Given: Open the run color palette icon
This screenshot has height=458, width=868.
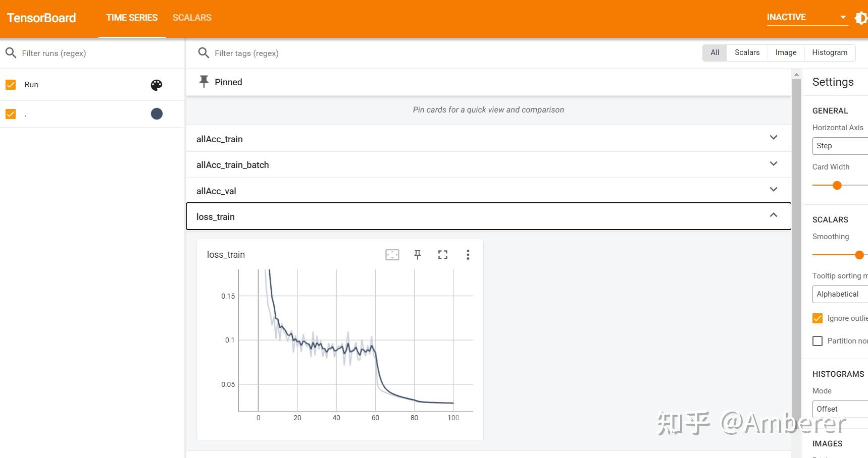Looking at the screenshot, I should (x=157, y=85).
